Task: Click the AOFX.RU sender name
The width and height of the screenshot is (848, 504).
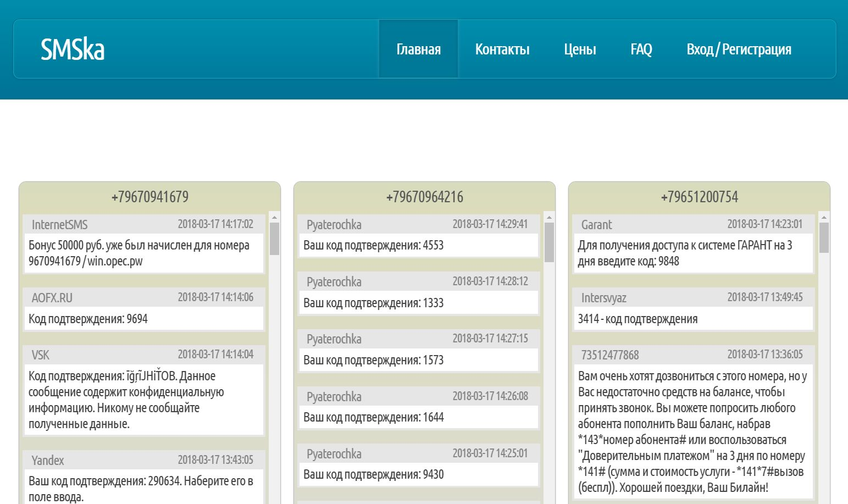Action: [x=52, y=298]
